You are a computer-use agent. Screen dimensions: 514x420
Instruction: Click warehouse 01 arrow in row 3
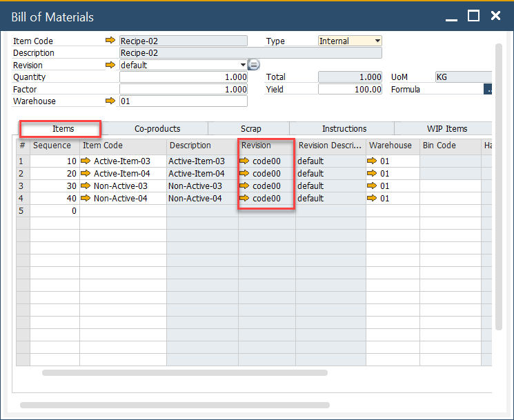pyautogui.click(x=372, y=186)
